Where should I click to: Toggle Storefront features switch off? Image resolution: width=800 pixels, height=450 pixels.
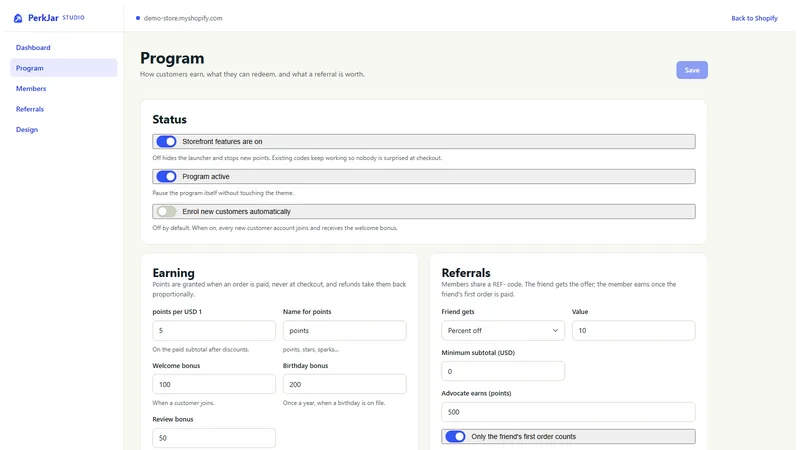click(166, 141)
